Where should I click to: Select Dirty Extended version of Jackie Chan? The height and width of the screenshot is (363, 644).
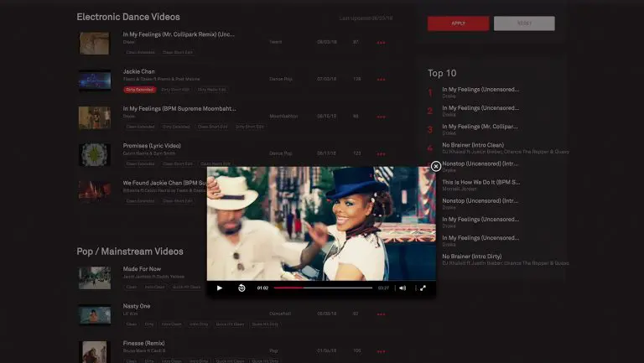(x=139, y=89)
